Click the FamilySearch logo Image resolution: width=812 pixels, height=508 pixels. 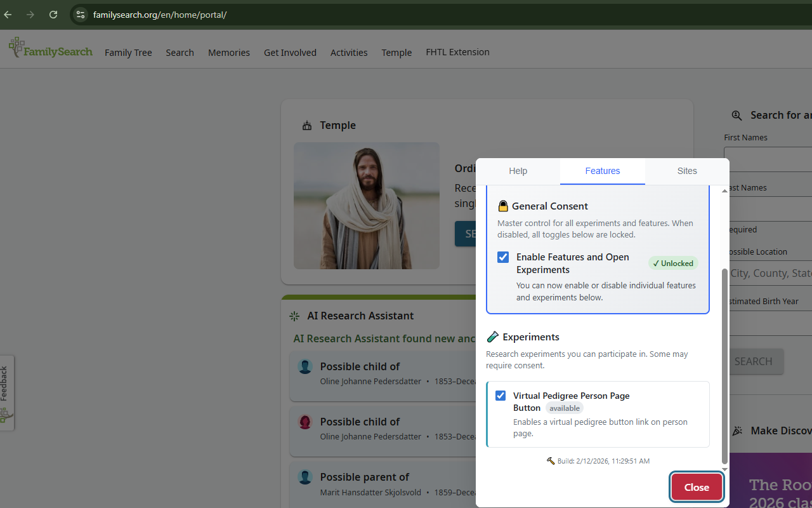(x=51, y=49)
